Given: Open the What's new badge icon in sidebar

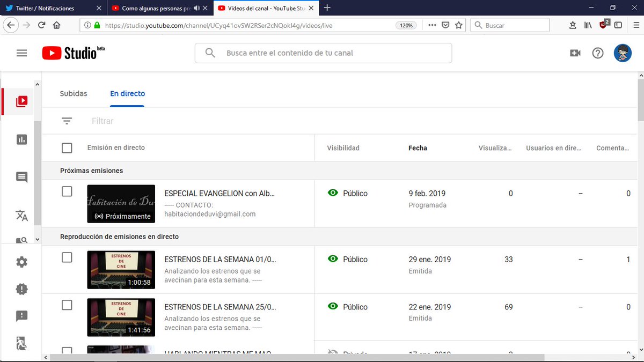Looking at the screenshot, I should (x=21, y=289).
